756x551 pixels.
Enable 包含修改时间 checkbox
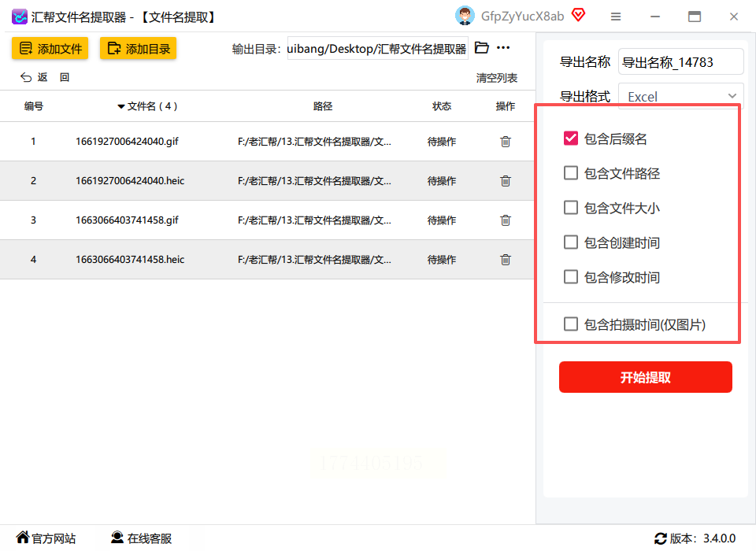[571, 277]
